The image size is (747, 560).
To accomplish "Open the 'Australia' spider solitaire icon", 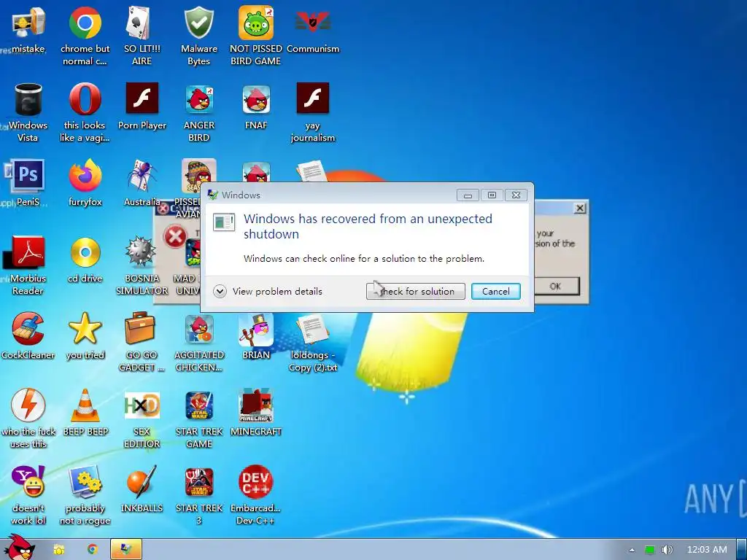I will (142, 175).
